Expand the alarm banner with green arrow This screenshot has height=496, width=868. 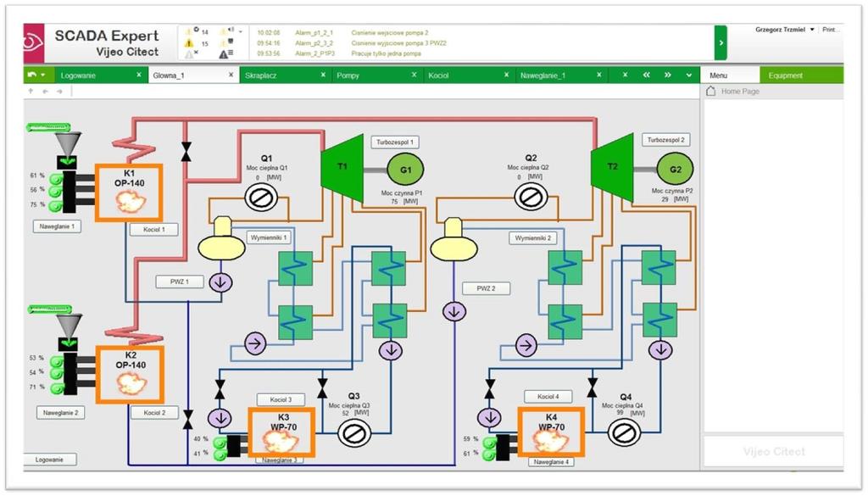tap(721, 42)
